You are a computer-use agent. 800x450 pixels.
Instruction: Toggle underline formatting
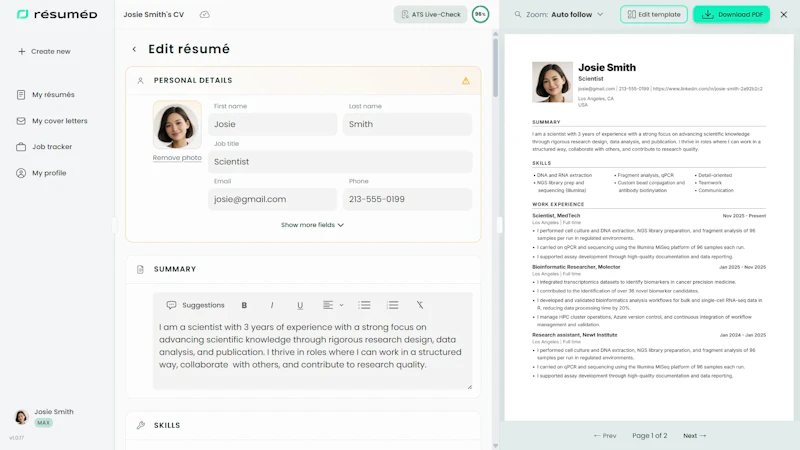pyautogui.click(x=300, y=305)
